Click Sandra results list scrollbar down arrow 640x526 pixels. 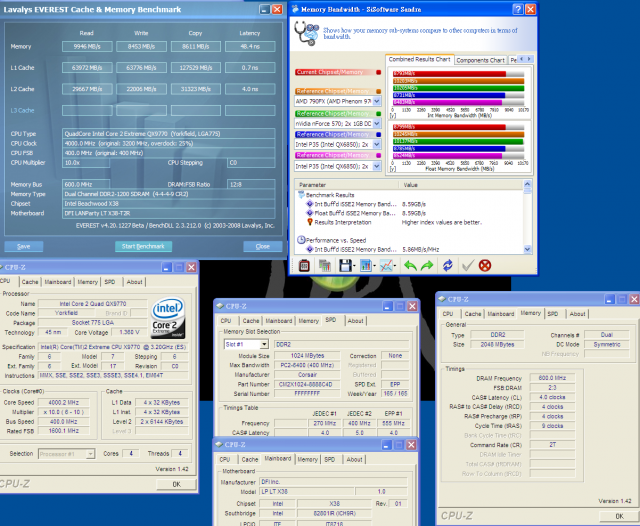coord(527,249)
